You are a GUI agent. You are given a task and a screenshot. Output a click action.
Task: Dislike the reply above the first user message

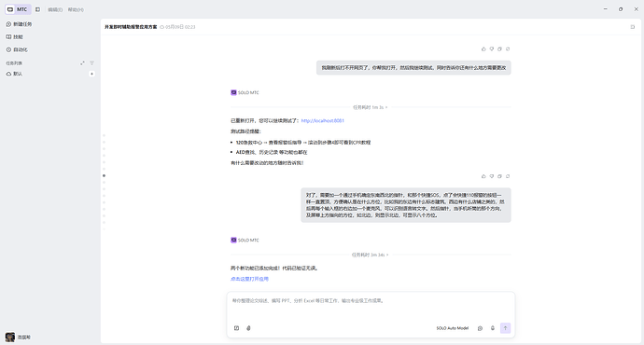coord(492,48)
